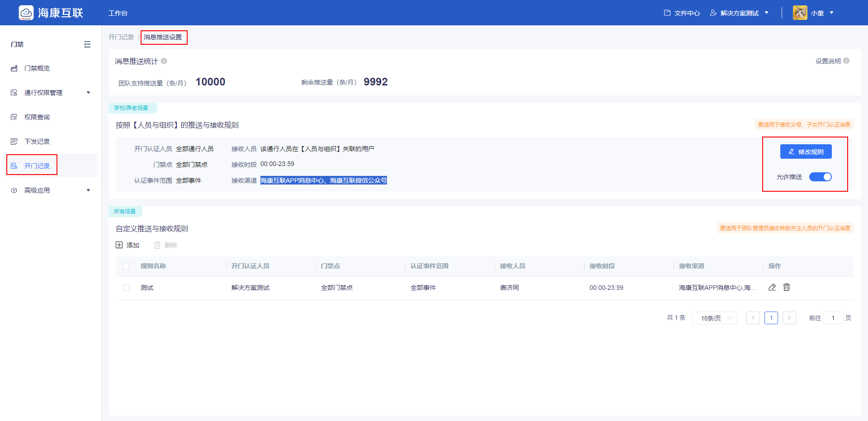Open the 10条/页 page size dropdown
This screenshot has width=868, height=421.
click(x=715, y=318)
